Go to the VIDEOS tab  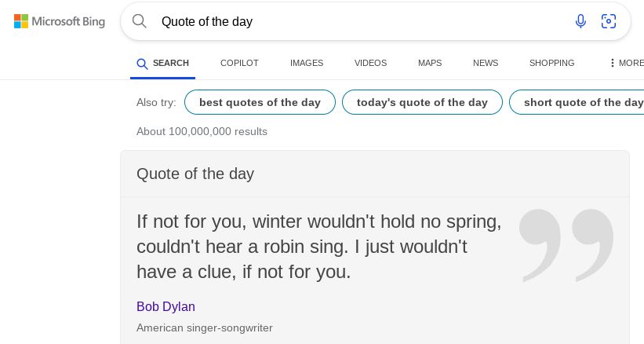(x=370, y=63)
